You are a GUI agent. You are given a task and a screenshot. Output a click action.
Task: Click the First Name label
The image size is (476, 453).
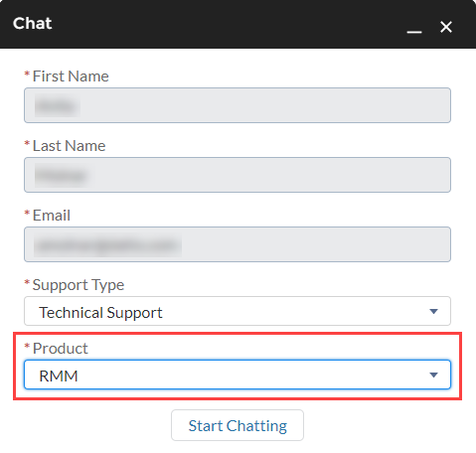click(x=71, y=76)
